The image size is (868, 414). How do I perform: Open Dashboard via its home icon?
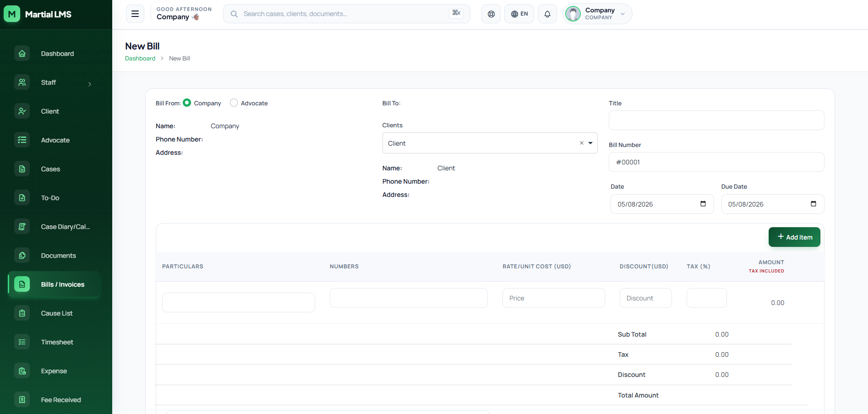[22, 54]
